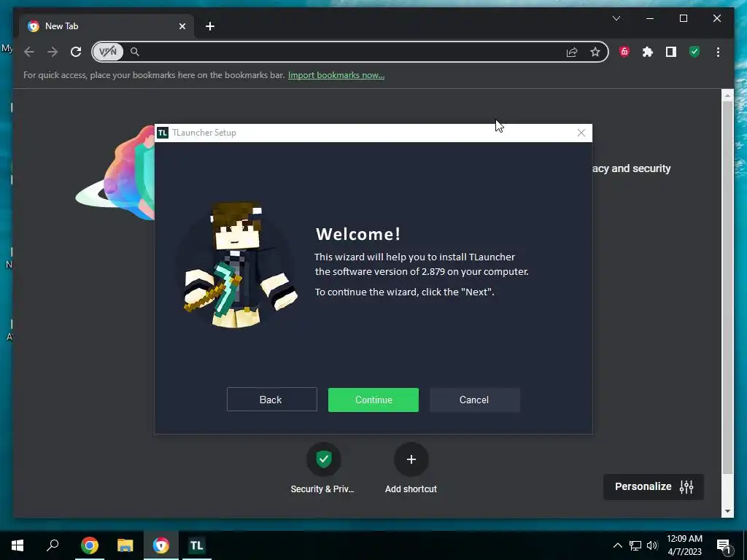Screen dimensions: 747x560
Task: Open the tab search chevron dropdown
Action: [x=616, y=18]
